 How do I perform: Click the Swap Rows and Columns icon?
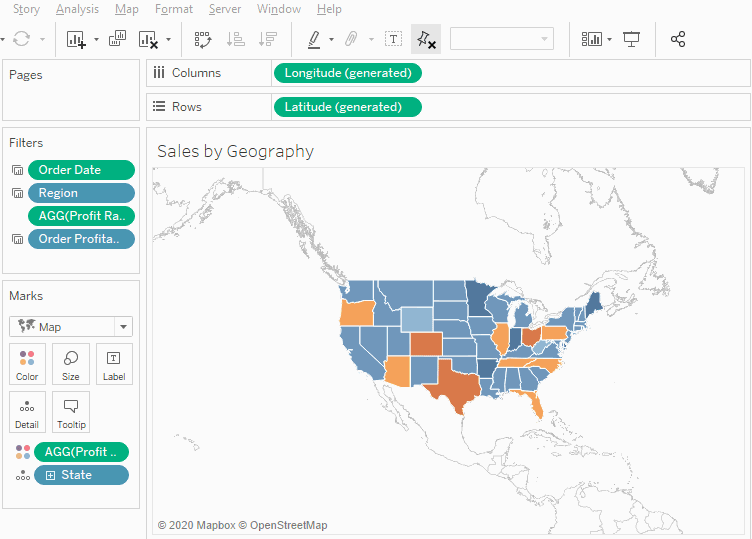[x=202, y=39]
